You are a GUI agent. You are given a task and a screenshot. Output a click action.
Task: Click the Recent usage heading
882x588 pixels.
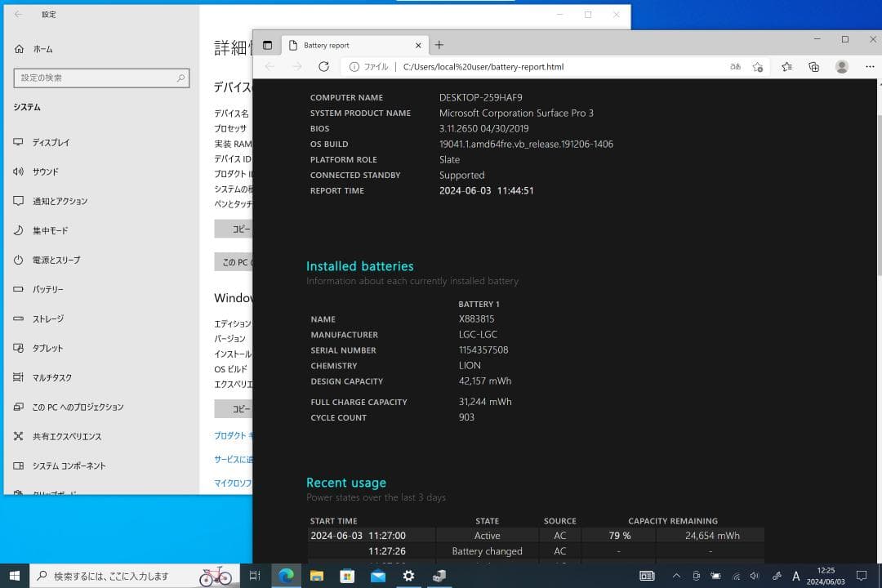click(346, 483)
